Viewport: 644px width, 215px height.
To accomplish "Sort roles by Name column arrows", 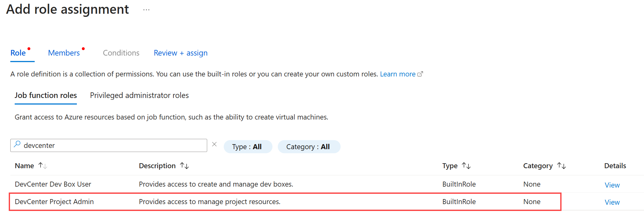I will [43, 166].
